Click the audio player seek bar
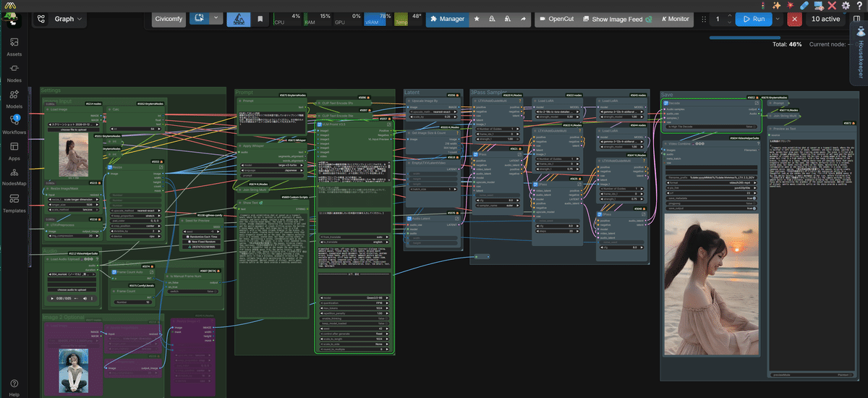Screen dimensions: 868x398 (77, 298)
